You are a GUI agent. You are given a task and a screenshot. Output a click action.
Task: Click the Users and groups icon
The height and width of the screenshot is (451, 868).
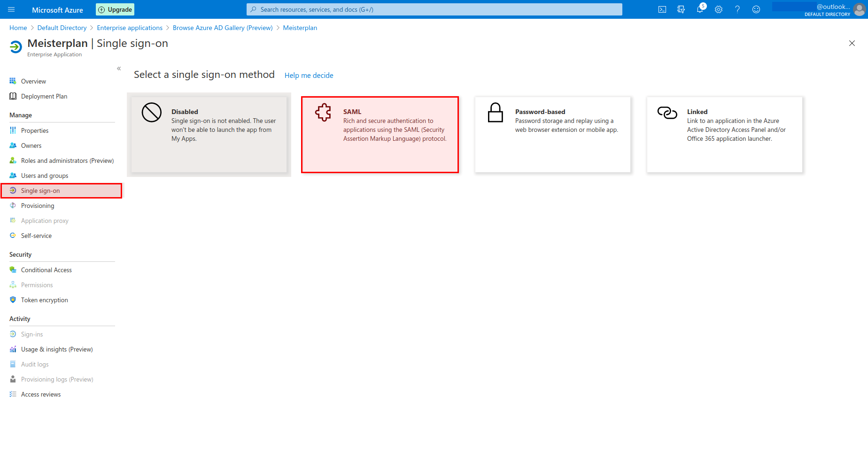click(x=13, y=176)
